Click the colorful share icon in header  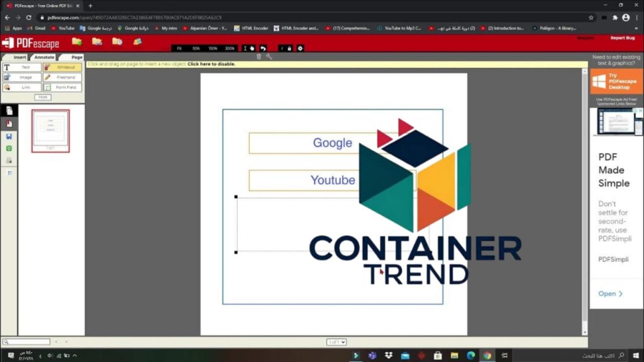click(x=137, y=41)
